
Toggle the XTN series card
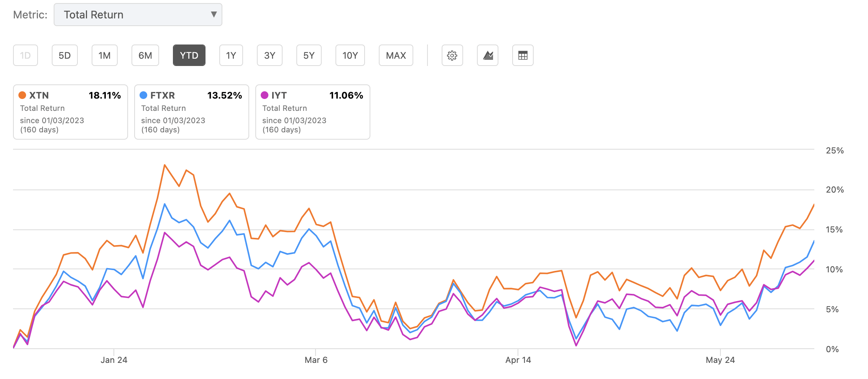[x=70, y=112]
